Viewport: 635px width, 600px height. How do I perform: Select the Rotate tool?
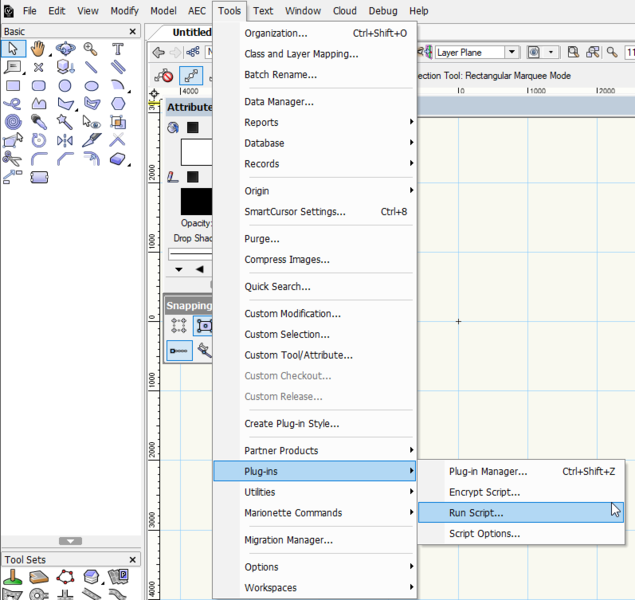tap(39, 140)
